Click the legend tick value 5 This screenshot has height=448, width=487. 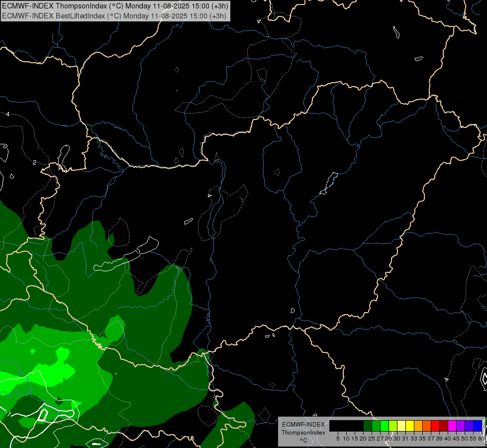pyautogui.click(x=338, y=439)
